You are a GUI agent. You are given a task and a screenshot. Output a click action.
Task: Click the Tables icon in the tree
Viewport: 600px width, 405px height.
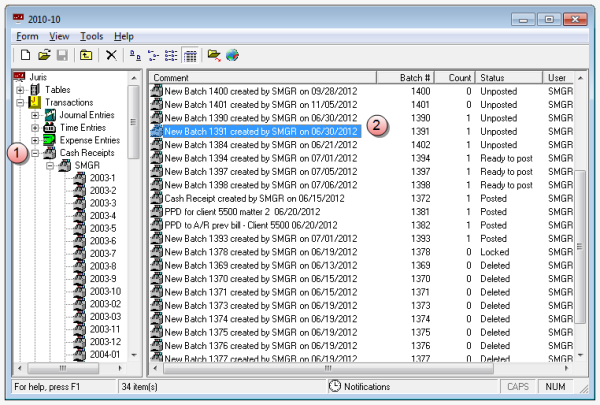click(x=35, y=90)
